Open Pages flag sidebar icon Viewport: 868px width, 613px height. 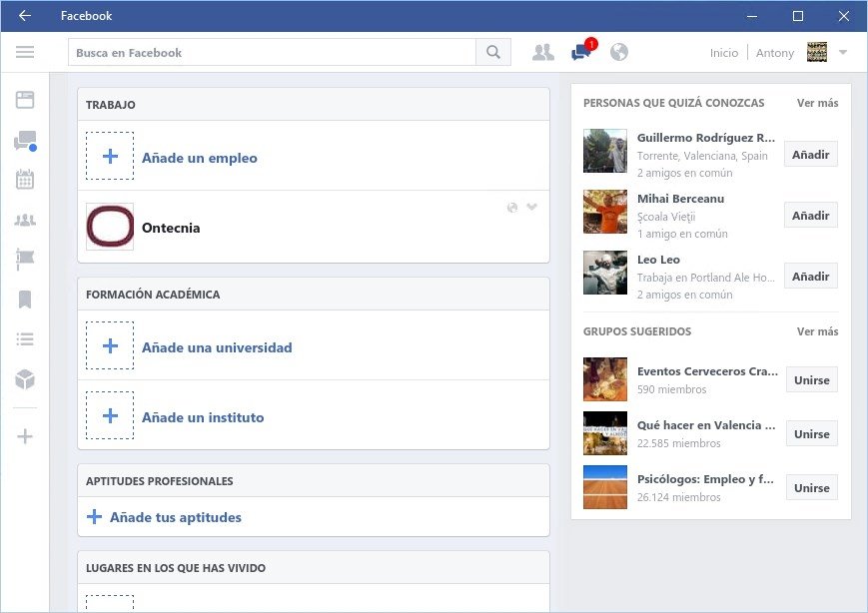[25, 259]
